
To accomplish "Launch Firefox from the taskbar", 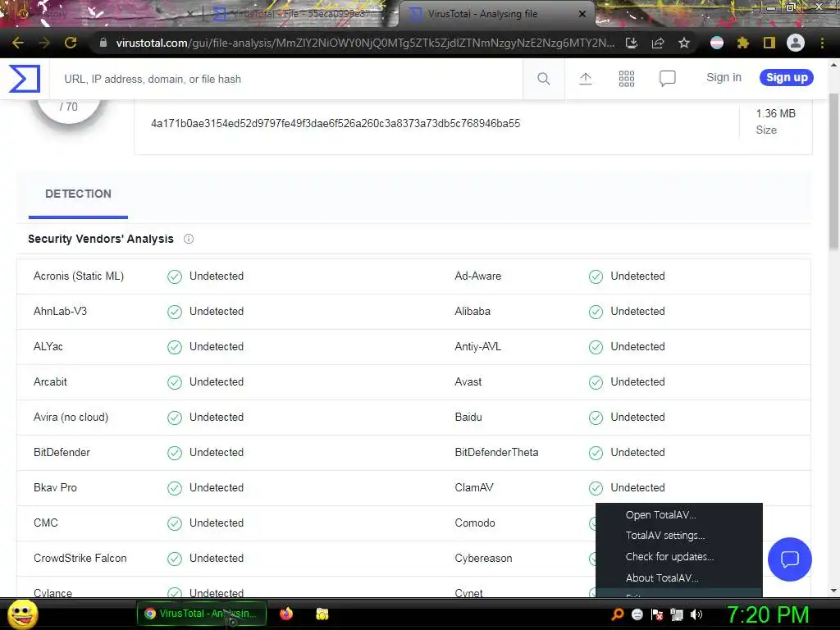I will (286, 614).
